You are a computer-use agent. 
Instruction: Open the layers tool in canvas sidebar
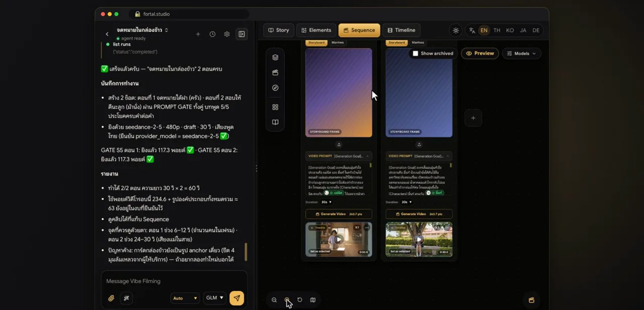click(x=275, y=57)
